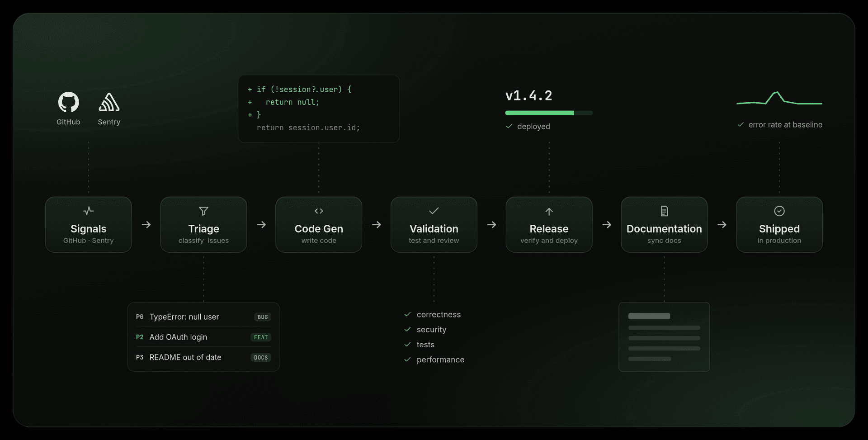Image resolution: width=868 pixels, height=440 pixels.
Task: Click the code diff snippet panel
Action: click(319, 109)
